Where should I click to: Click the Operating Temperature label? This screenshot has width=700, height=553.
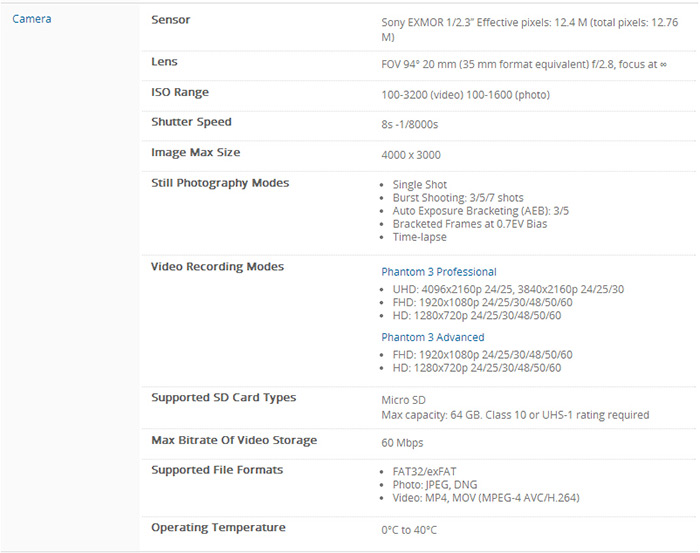(x=218, y=528)
